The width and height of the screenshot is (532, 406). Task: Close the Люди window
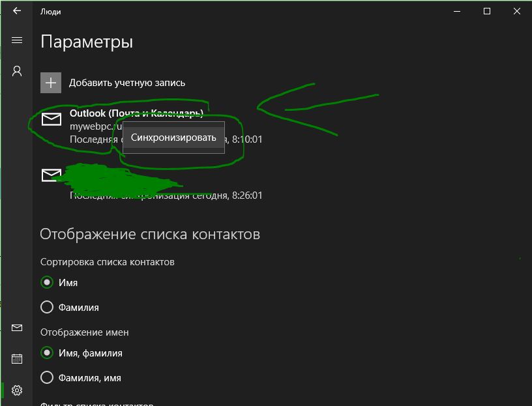click(x=517, y=11)
